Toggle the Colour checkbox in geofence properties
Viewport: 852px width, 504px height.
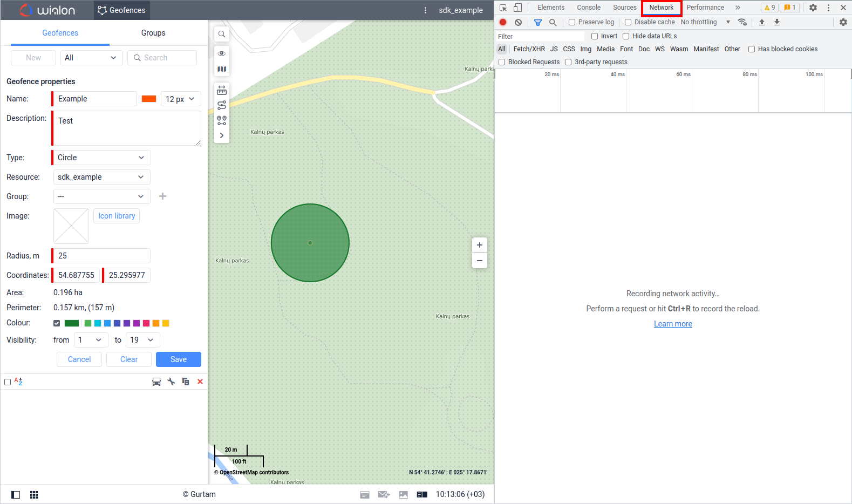[57, 323]
